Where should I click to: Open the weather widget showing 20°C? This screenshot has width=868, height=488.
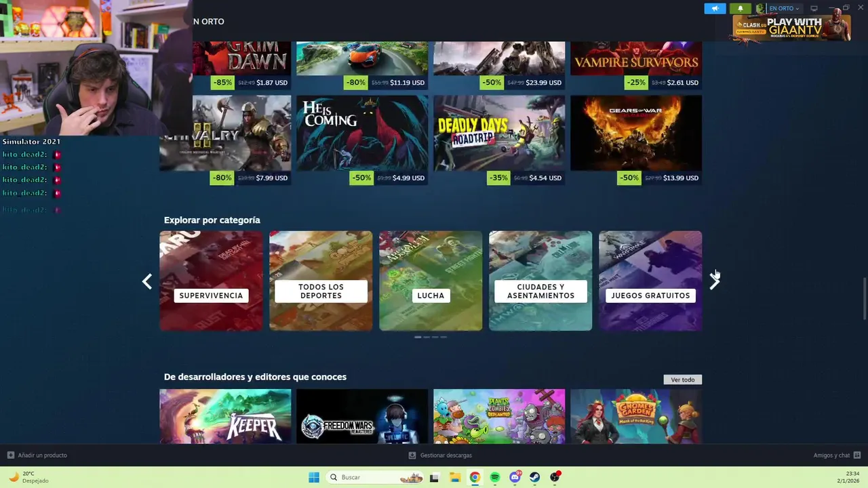28,477
